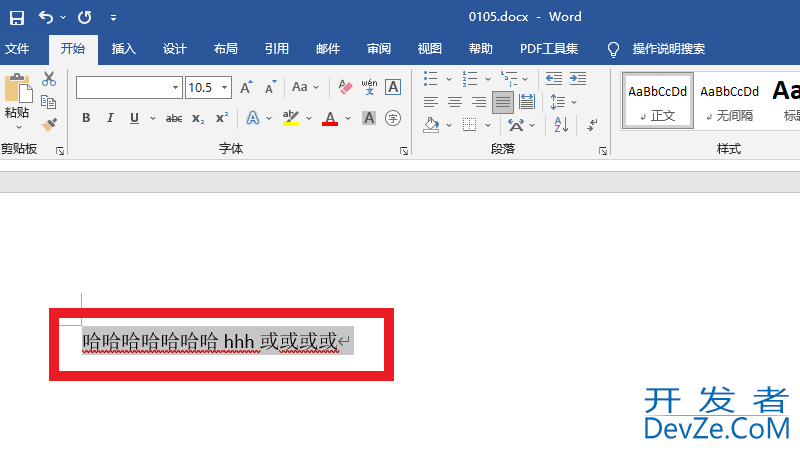
Task: Toggle underline formatting
Action: pyautogui.click(x=134, y=118)
